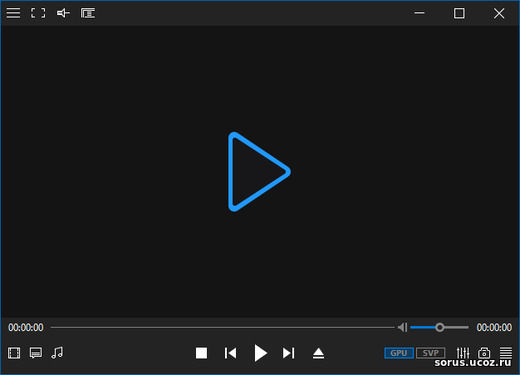Minimize the player window
Viewport: 520px width, 375px height.
pyautogui.click(x=419, y=13)
